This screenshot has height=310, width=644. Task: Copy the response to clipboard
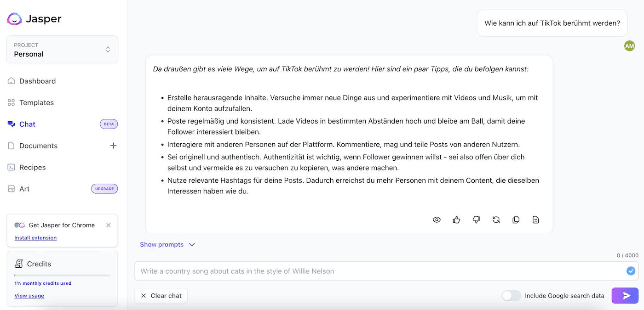coord(516,220)
